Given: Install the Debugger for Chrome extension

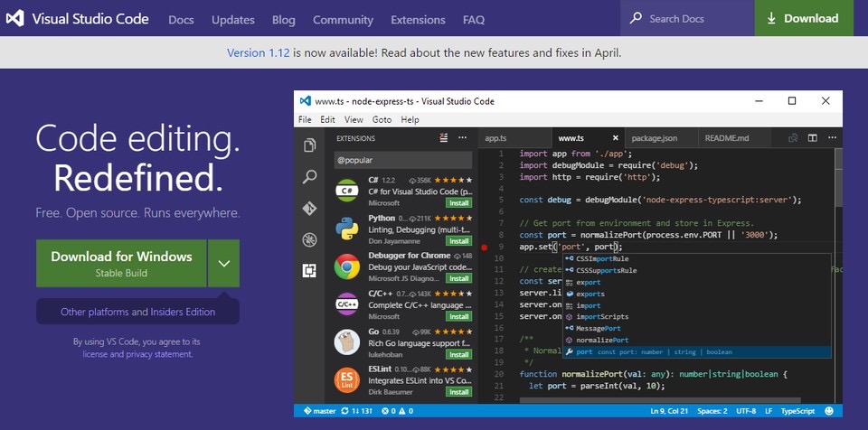Looking at the screenshot, I should pos(459,278).
